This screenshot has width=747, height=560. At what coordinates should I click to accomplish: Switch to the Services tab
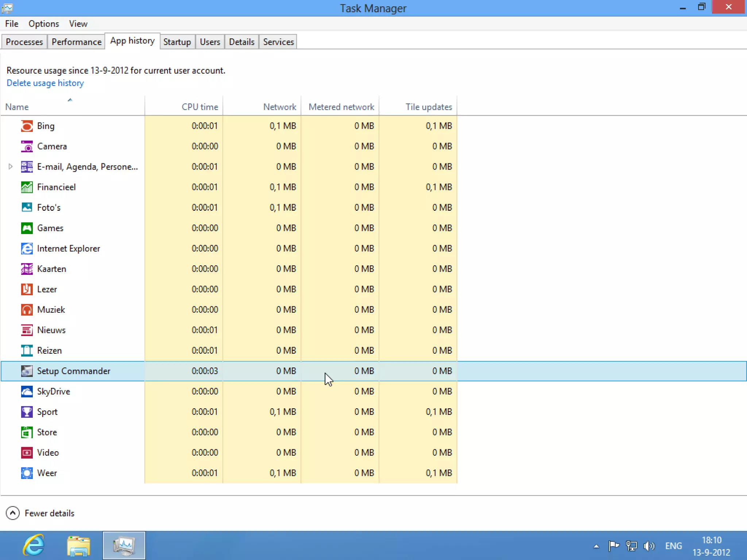pyautogui.click(x=278, y=42)
